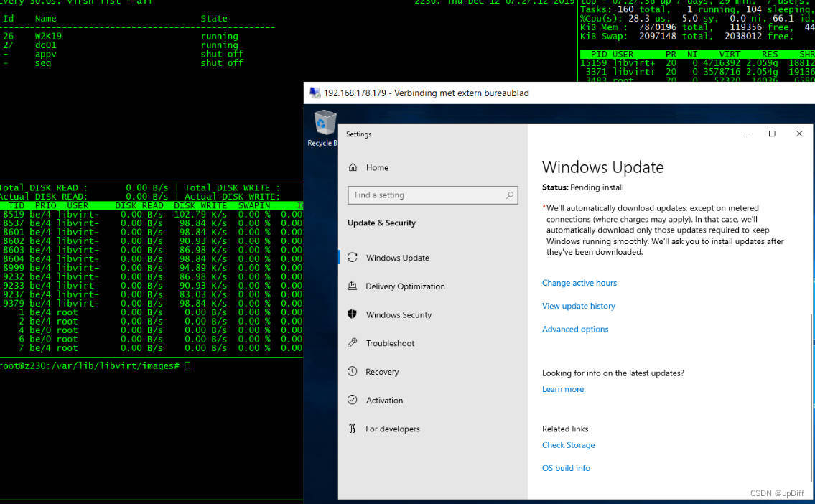Maximize the Settings window

pyautogui.click(x=772, y=134)
